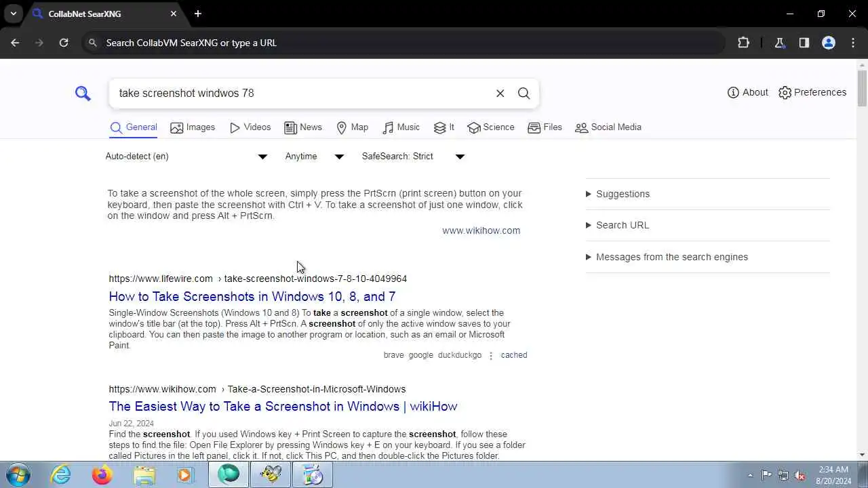Image resolution: width=868 pixels, height=488 pixels.
Task: Focus the search query input field
Action: 303,94
